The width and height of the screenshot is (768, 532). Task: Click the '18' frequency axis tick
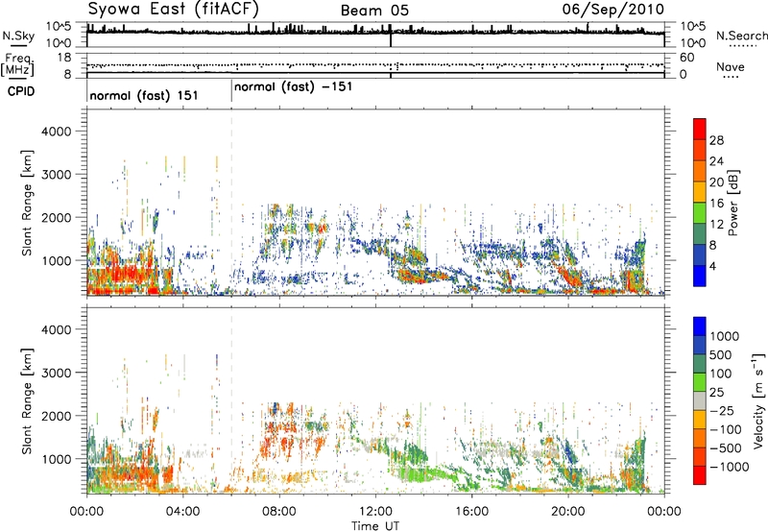pyautogui.click(x=64, y=58)
